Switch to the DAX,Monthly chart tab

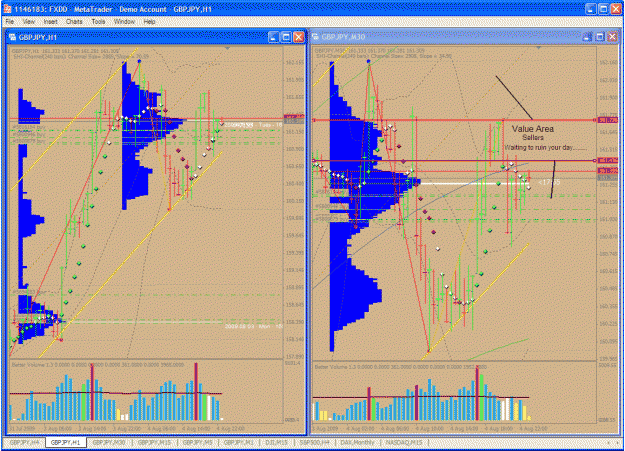tap(358, 443)
